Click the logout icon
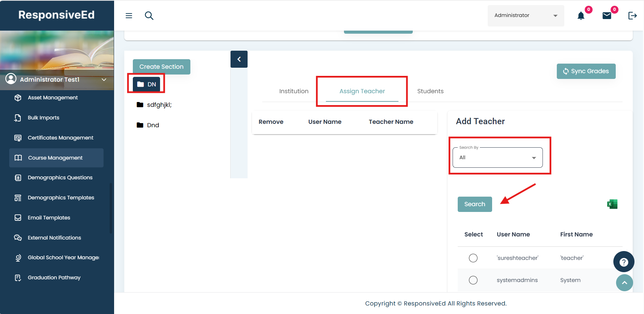The image size is (644, 314). [632, 16]
